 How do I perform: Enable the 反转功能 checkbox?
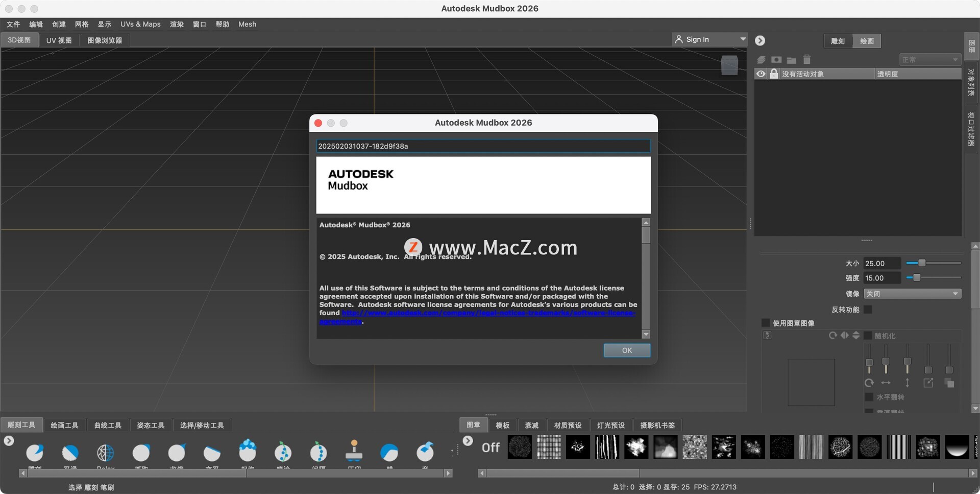click(868, 310)
